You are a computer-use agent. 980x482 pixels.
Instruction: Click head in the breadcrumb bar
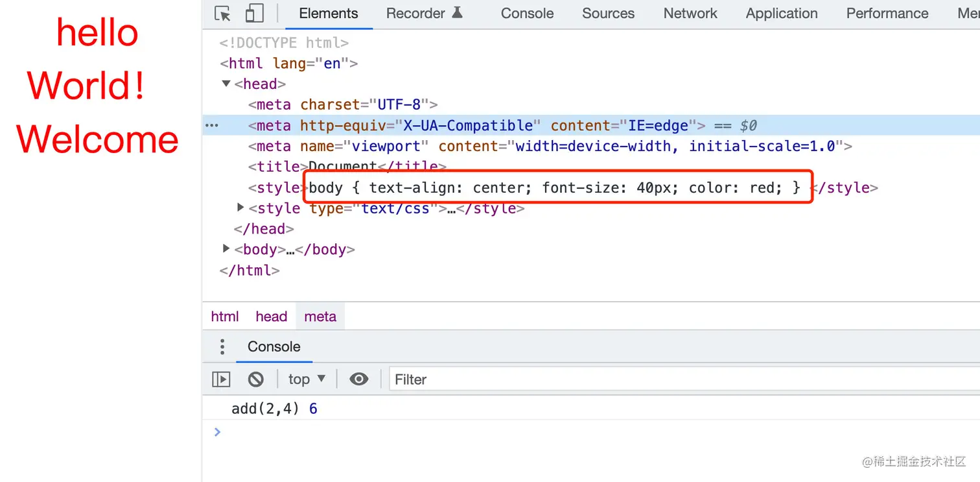(x=272, y=317)
